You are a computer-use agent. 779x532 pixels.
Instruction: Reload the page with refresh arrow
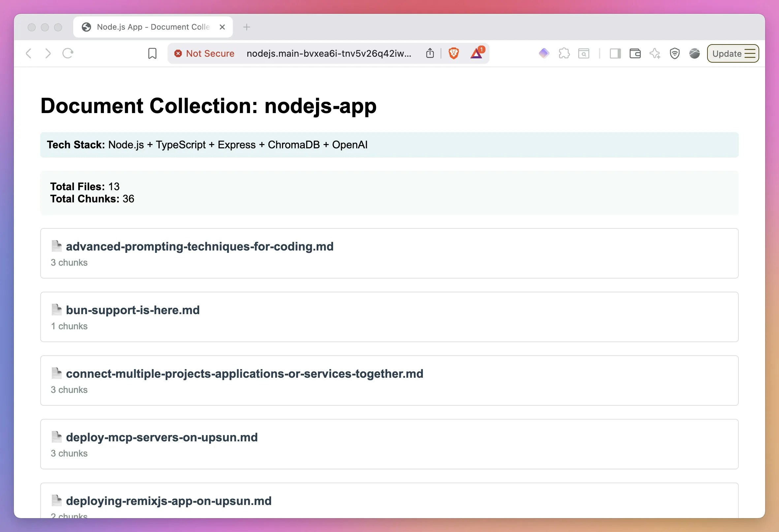point(68,53)
